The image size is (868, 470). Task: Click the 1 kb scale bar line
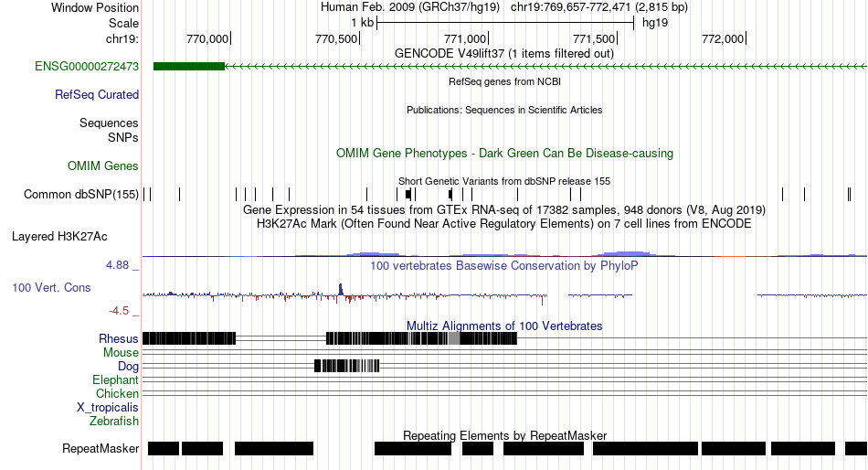[x=505, y=23]
